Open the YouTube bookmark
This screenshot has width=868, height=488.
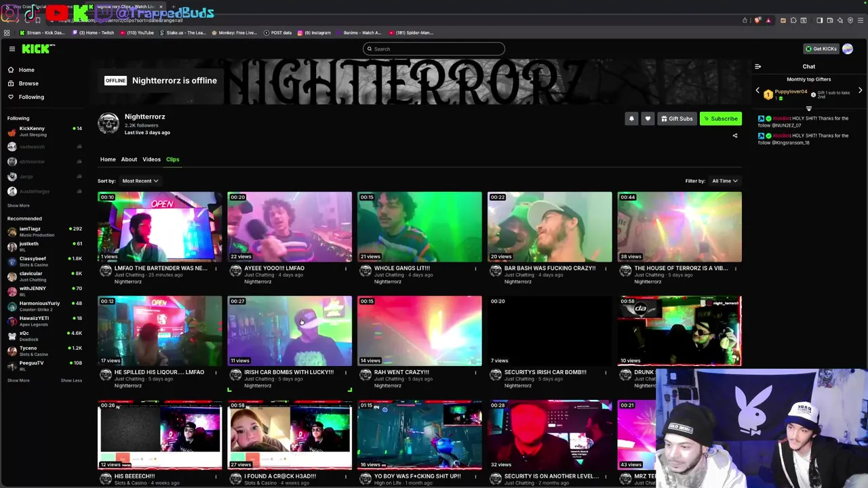[x=137, y=33]
